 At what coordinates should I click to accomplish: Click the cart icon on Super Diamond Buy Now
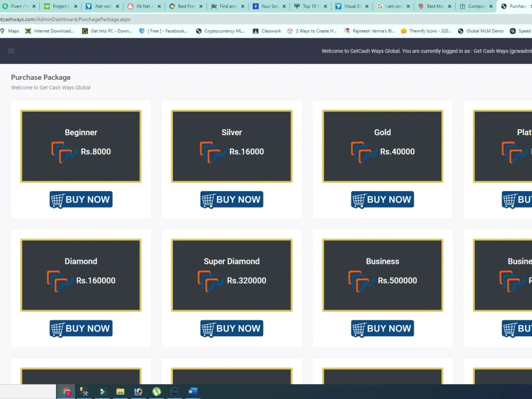[x=209, y=329]
